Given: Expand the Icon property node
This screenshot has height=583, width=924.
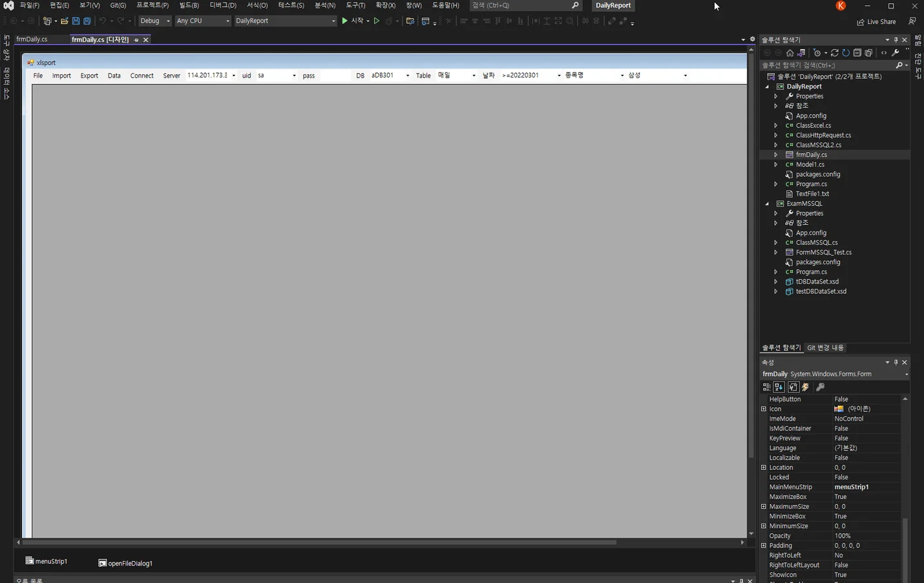Looking at the screenshot, I should (x=764, y=409).
